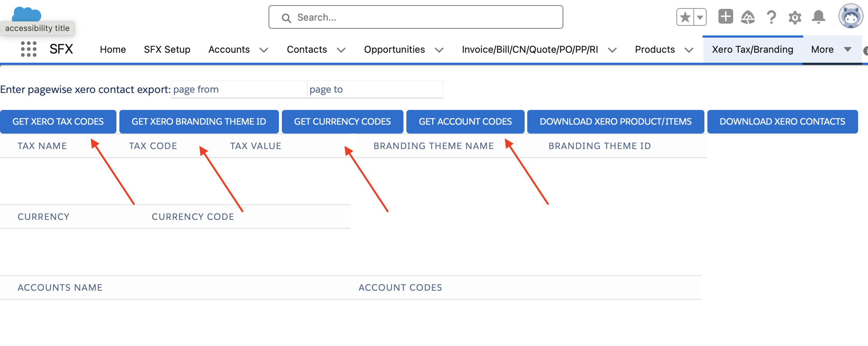Select the Xero Tax/Branding tab
868x346 pixels.
point(753,49)
